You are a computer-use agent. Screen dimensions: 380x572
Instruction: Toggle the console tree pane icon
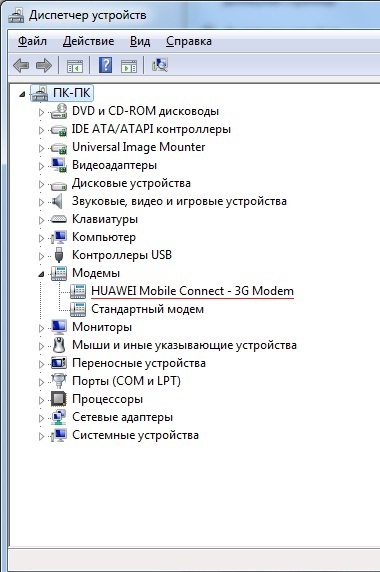(x=75, y=66)
